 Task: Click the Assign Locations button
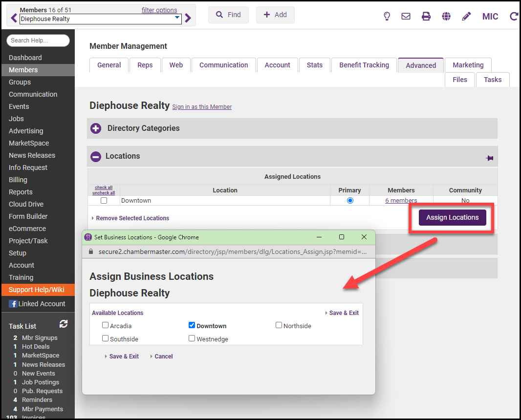pos(452,217)
